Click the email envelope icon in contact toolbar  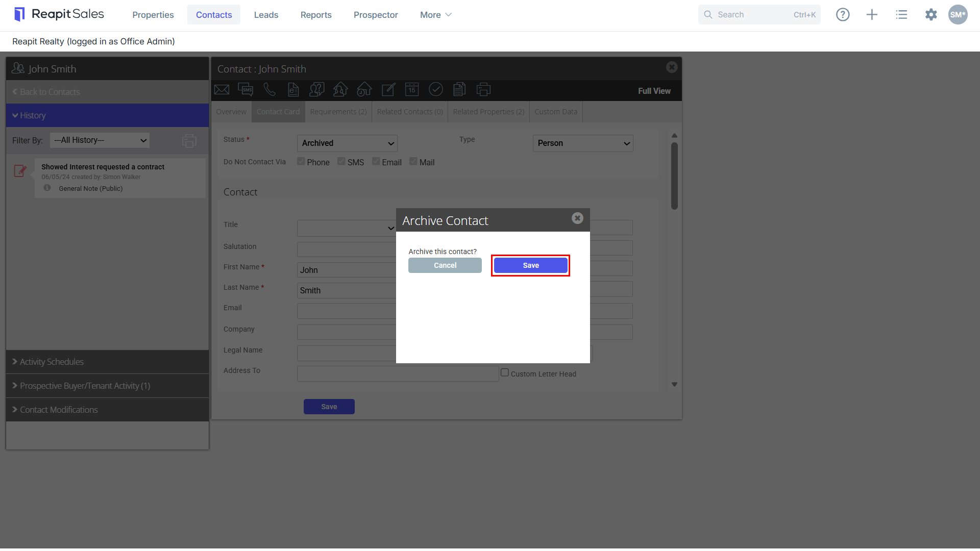pyautogui.click(x=222, y=90)
